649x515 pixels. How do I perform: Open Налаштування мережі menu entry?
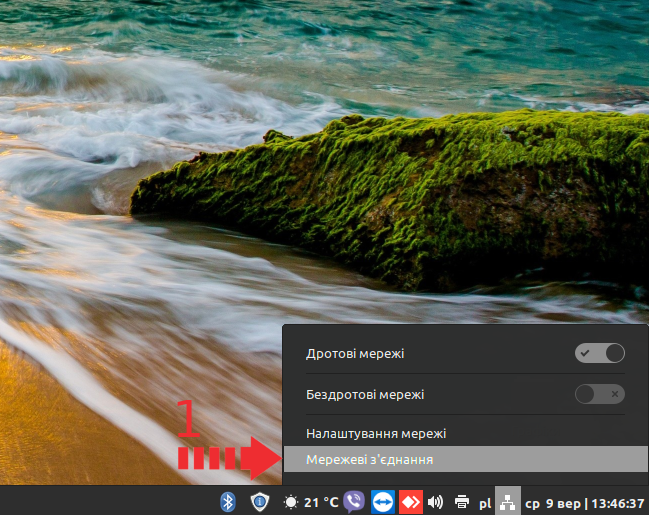pos(466,433)
